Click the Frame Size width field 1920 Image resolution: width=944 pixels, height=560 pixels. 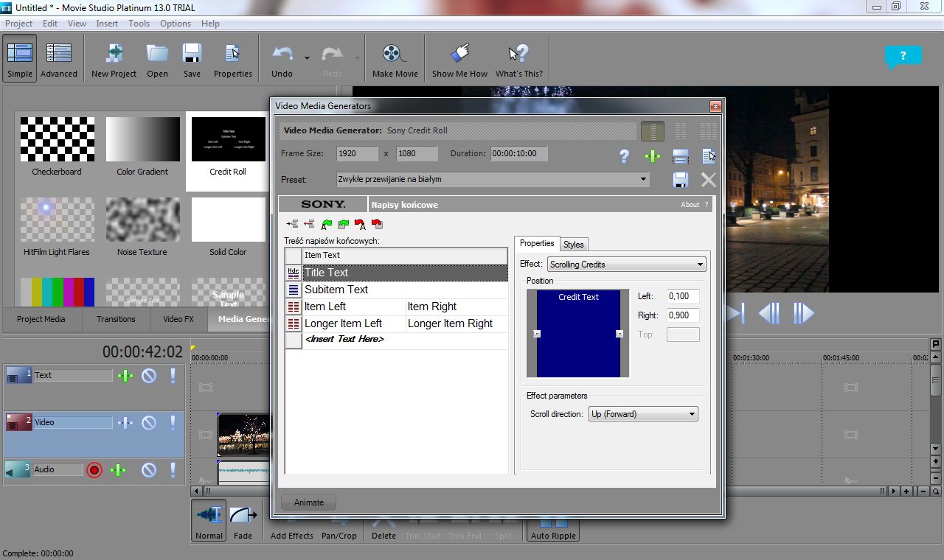358,154
